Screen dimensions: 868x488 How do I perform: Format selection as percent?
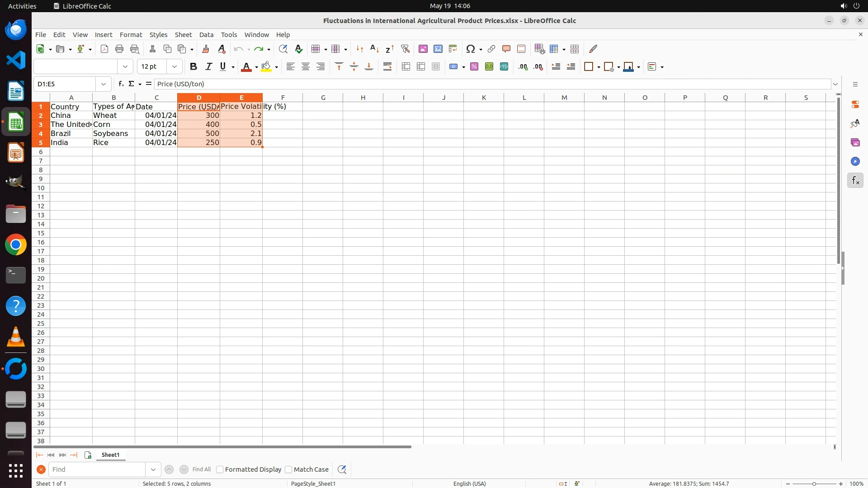pyautogui.click(x=474, y=67)
